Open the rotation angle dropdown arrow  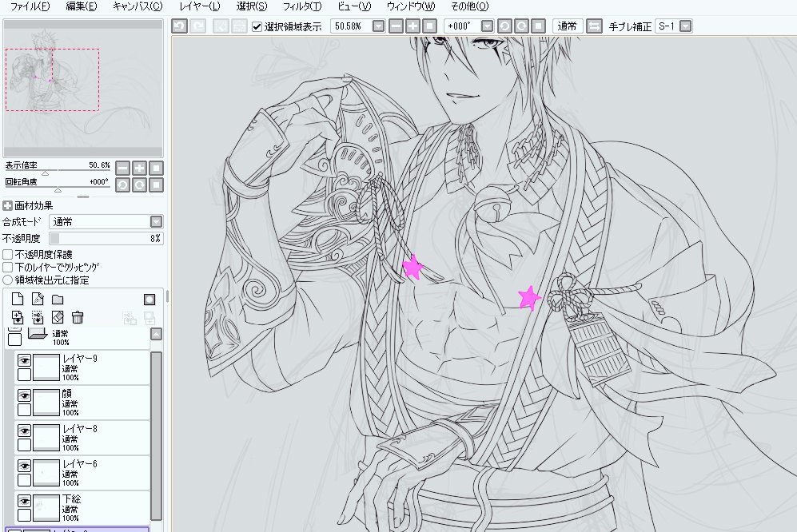(x=487, y=26)
